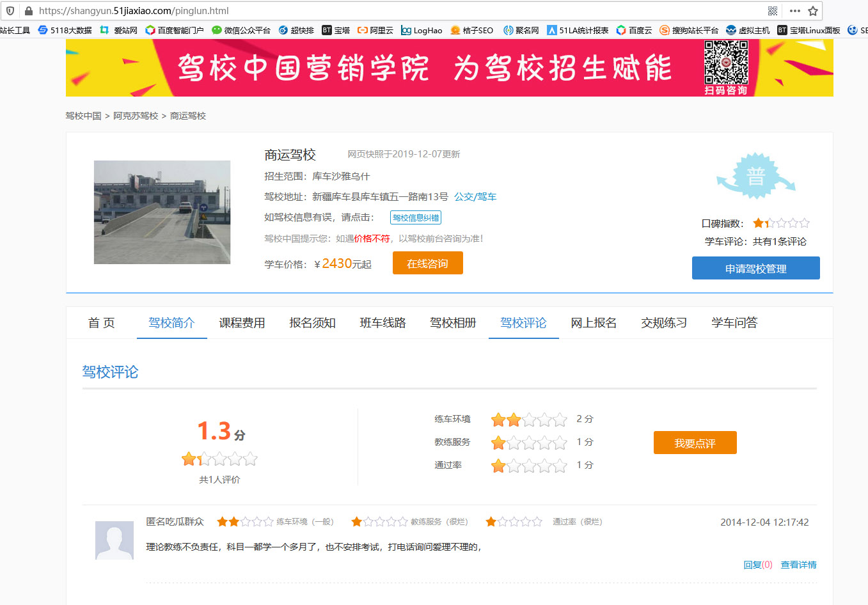The width and height of the screenshot is (868, 605).
Task: Open the 站长工具 bookmark
Action: (x=15, y=30)
